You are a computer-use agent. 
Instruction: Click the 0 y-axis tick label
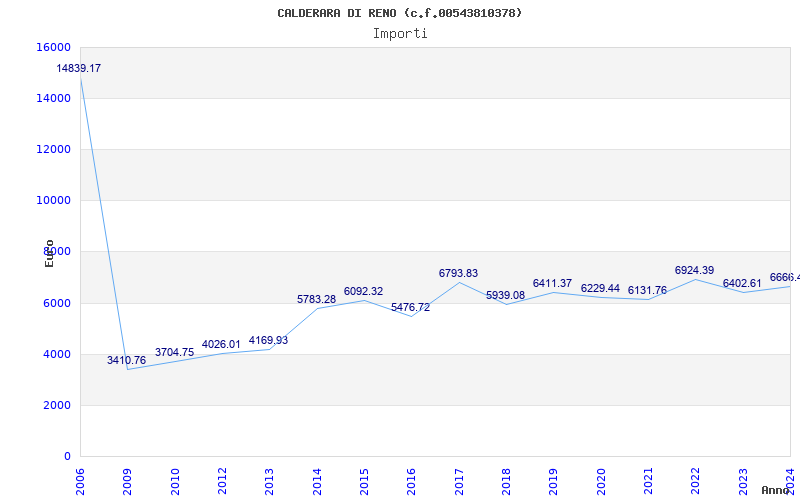point(67,456)
